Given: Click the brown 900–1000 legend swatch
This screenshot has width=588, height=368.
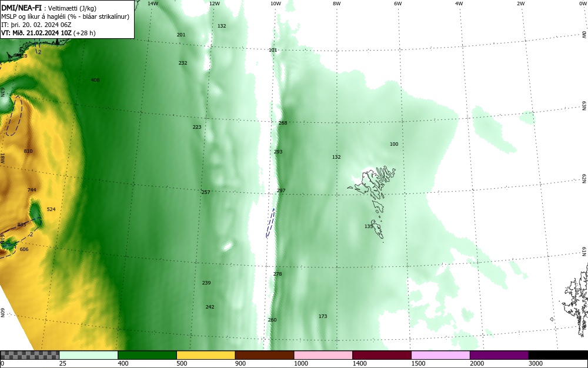Looking at the screenshot, I should (x=265, y=355).
